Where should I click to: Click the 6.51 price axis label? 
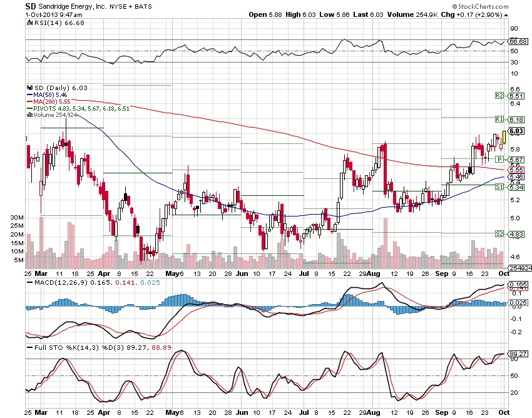coord(516,96)
